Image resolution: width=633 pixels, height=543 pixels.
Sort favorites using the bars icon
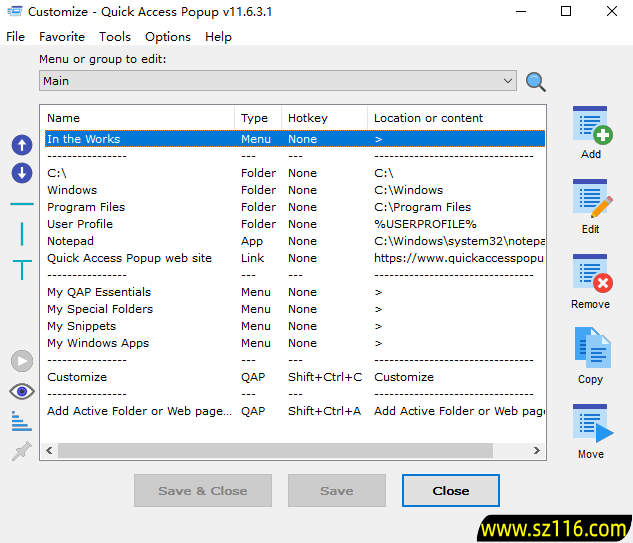tap(22, 421)
